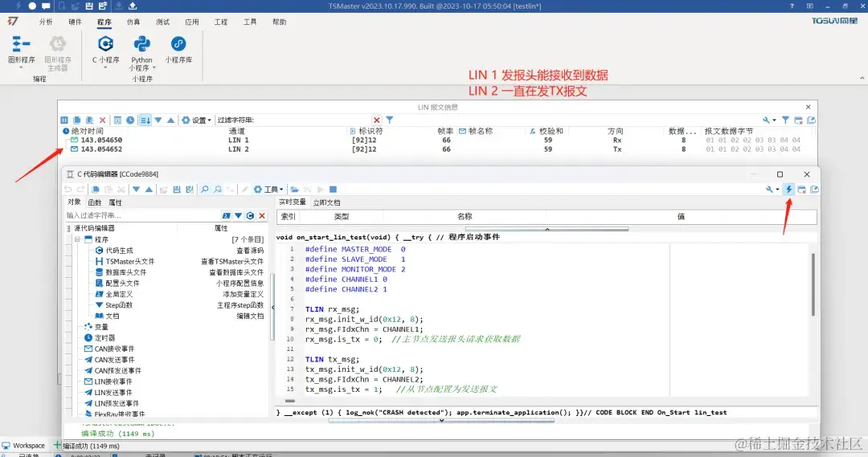Switch to the 函数 tab
Viewport: 868px width, 457px height.
coord(95,202)
